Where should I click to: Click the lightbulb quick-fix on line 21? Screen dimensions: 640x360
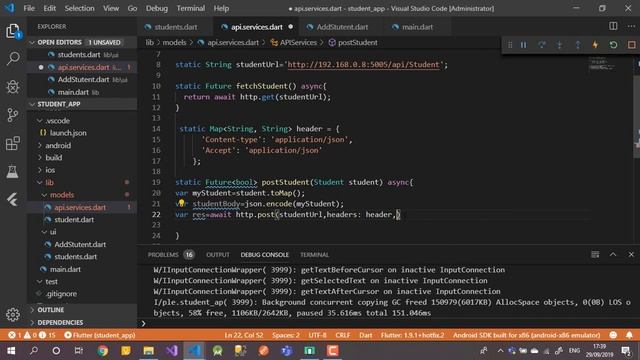click(182, 203)
